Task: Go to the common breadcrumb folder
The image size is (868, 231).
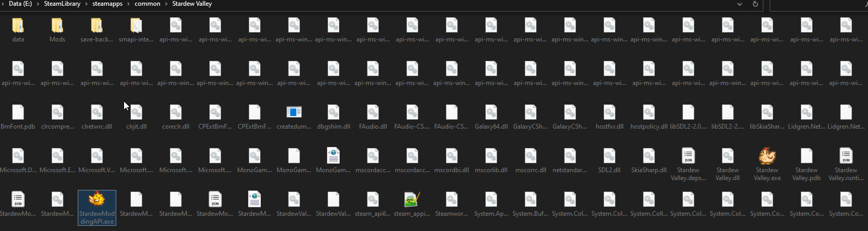Action: 147,4
